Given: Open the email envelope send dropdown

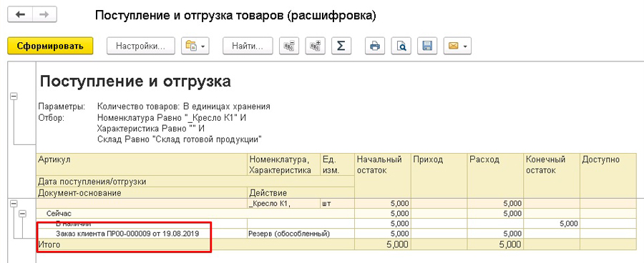Looking at the screenshot, I should click(x=457, y=46).
